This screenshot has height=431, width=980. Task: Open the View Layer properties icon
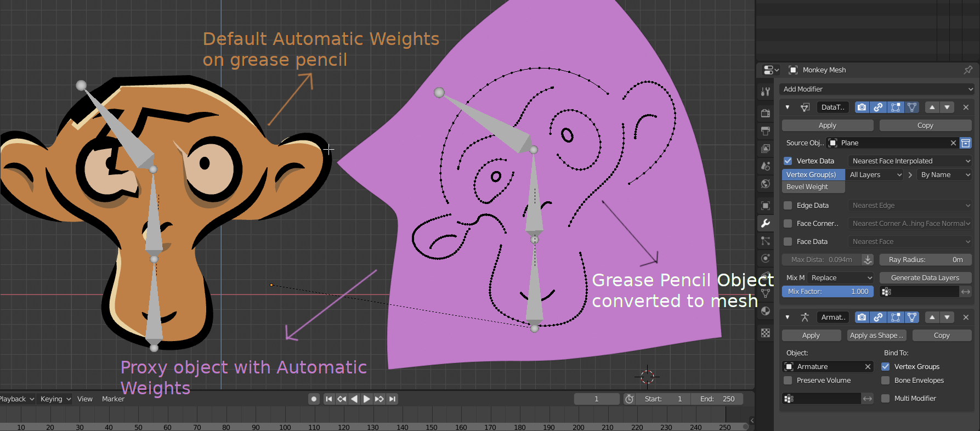(x=766, y=149)
